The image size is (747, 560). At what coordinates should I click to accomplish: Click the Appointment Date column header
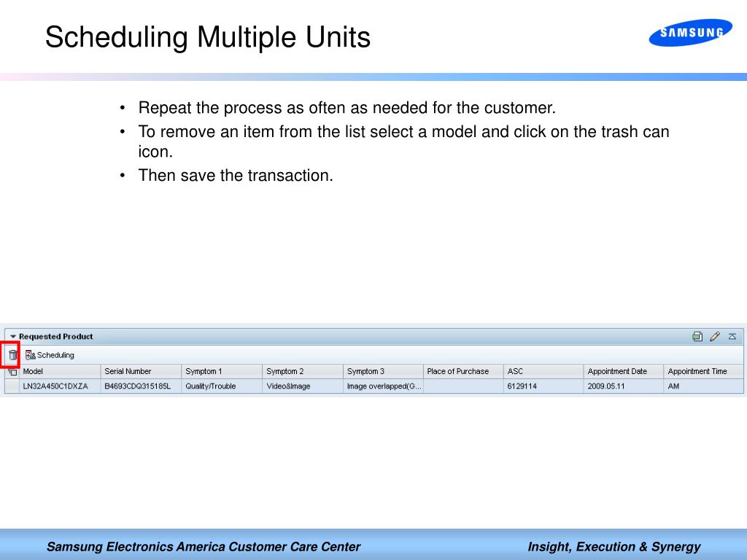[x=624, y=371]
